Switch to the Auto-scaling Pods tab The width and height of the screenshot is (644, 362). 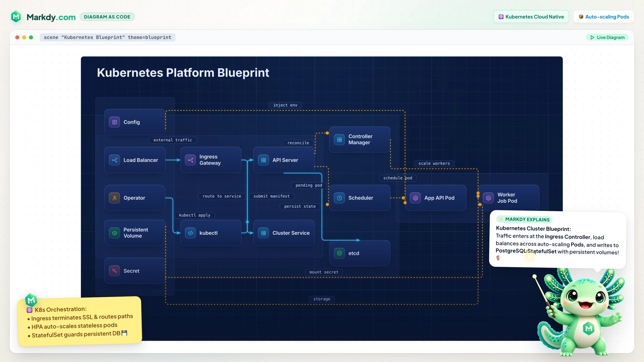point(604,17)
